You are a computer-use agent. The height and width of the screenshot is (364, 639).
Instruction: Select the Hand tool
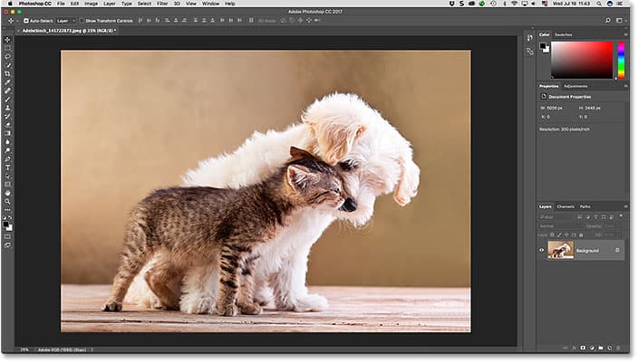click(7, 192)
